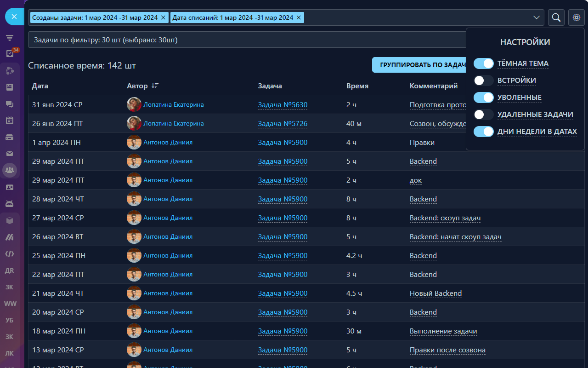Open the cube icon in the sidebar
588x368 pixels.
[x=10, y=220]
